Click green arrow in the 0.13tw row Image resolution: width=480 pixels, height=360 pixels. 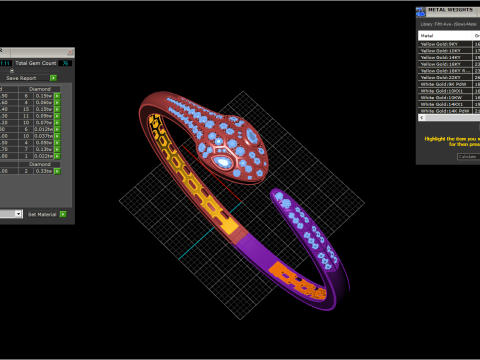pyautogui.click(x=57, y=149)
